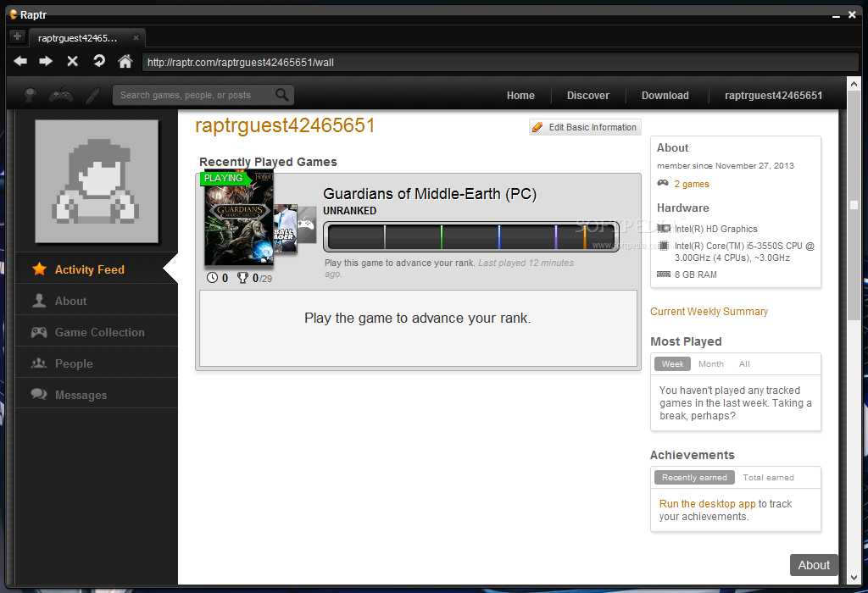
Task: Click the Game Collection controller icon
Action: (x=39, y=332)
